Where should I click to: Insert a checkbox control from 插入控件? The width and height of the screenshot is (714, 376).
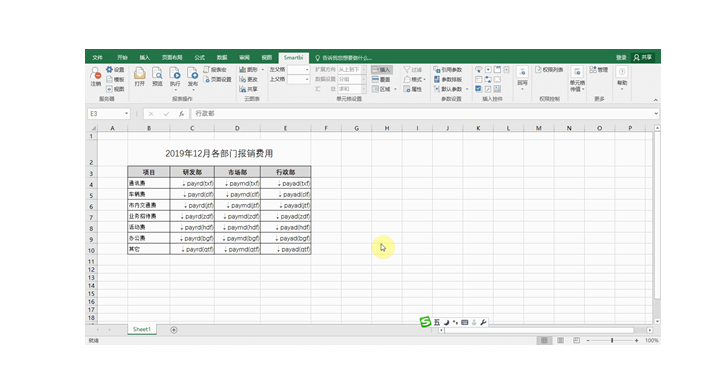pyautogui.click(x=478, y=89)
